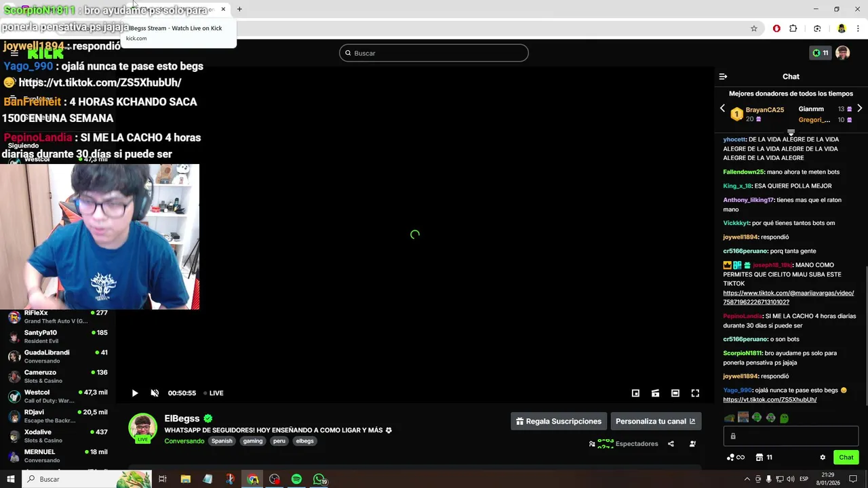Click first frog emote in quick emotes
Image resolution: width=868 pixels, height=488 pixels.
coord(729,418)
